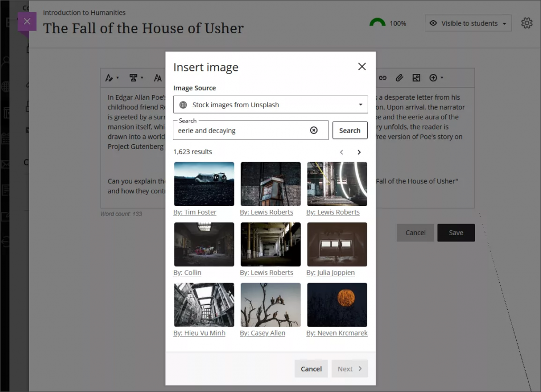Screen dimensions: 541x392
Task: Open the settings gear at top right
Action: [x=527, y=23]
